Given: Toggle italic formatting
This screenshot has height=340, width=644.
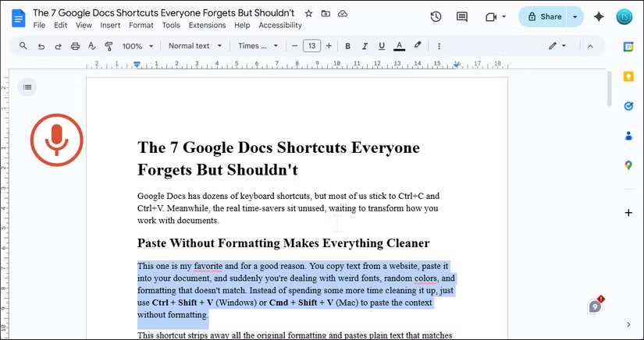Looking at the screenshot, I should [x=365, y=46].
